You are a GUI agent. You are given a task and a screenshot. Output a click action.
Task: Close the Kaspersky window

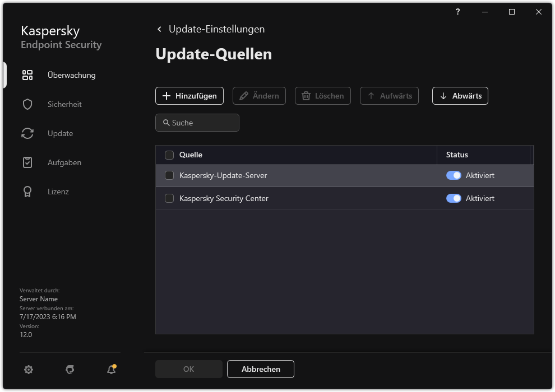coord(539,12)
